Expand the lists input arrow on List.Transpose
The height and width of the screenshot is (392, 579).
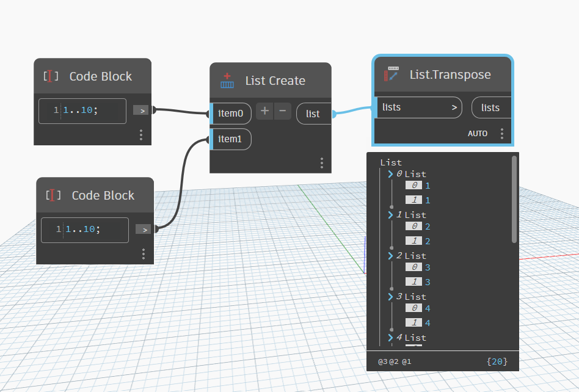point(454,107)
